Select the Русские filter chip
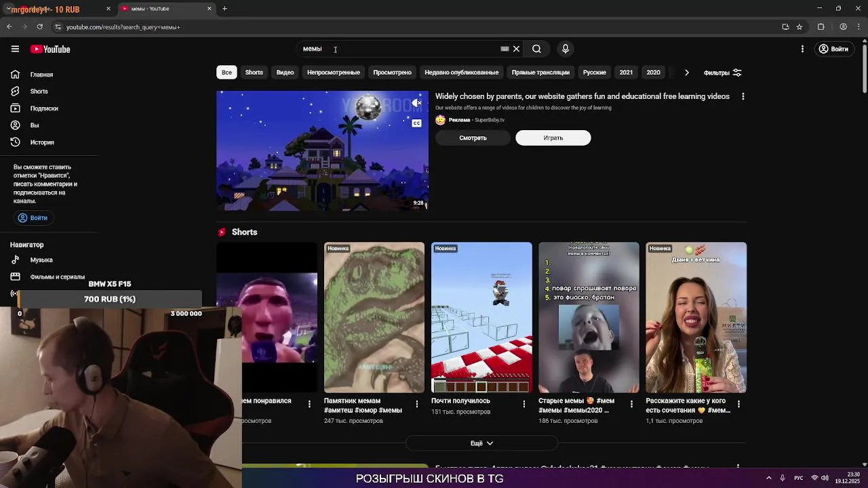 tap(595, 73)
